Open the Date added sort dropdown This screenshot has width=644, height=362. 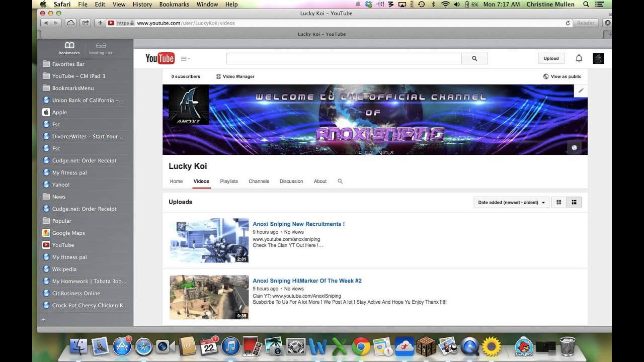coord(511,202)
